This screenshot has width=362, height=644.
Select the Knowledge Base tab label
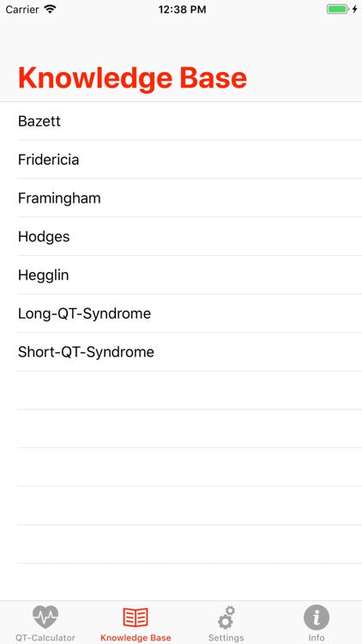click(136, 638)
